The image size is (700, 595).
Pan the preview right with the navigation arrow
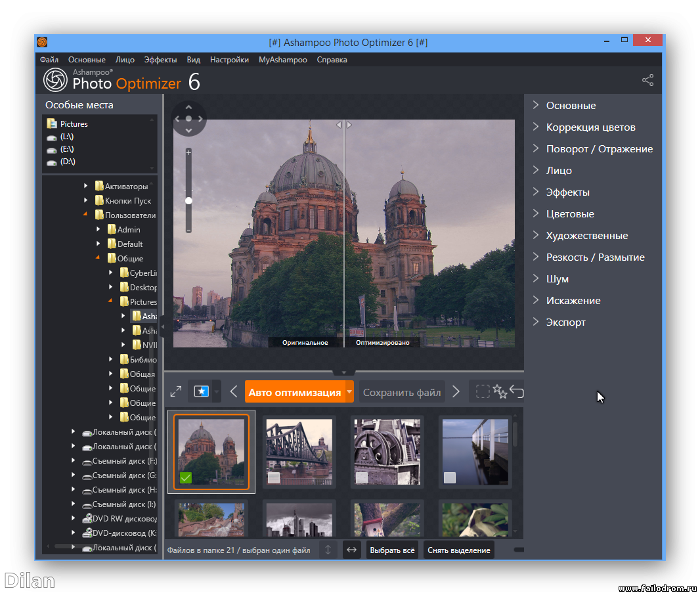pos(200,119)
